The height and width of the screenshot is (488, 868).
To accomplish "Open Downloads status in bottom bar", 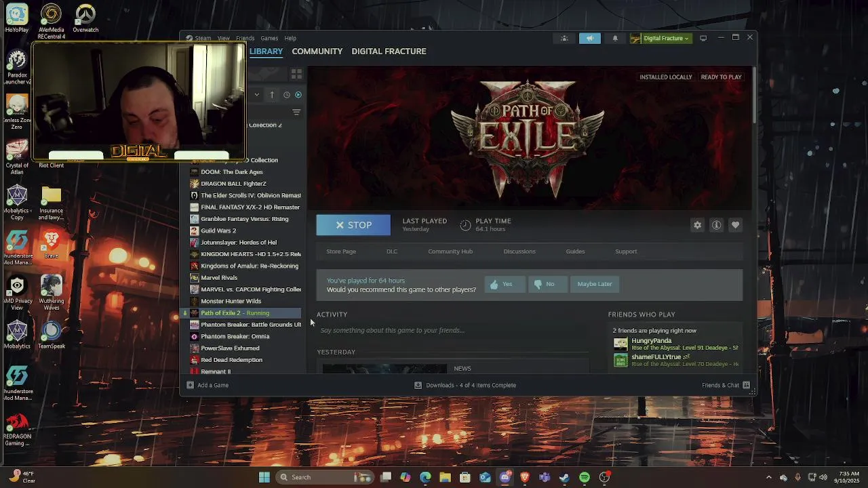I will pos(465,385).
